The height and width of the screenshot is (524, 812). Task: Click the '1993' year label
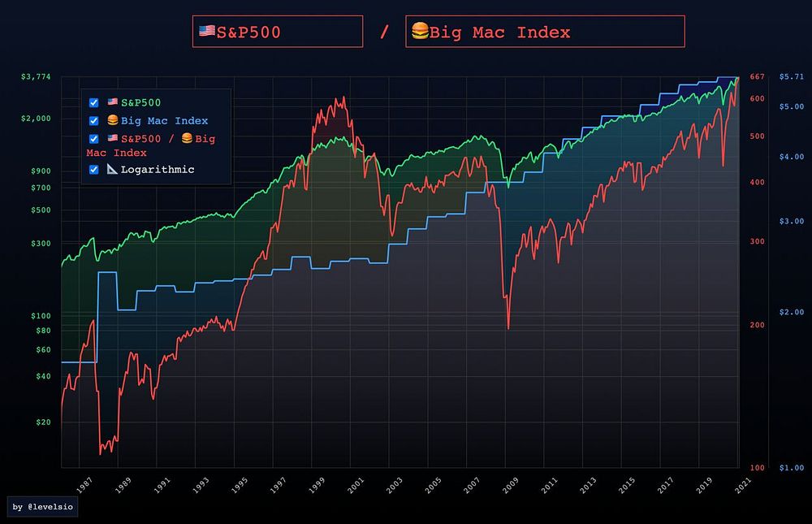201,485
